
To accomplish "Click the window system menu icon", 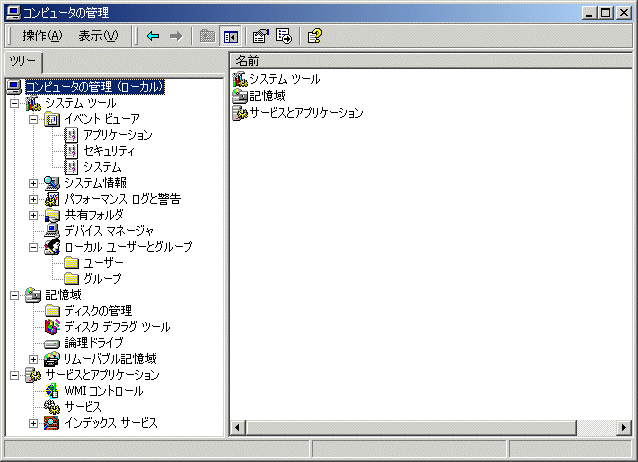I will pos(13,13).
